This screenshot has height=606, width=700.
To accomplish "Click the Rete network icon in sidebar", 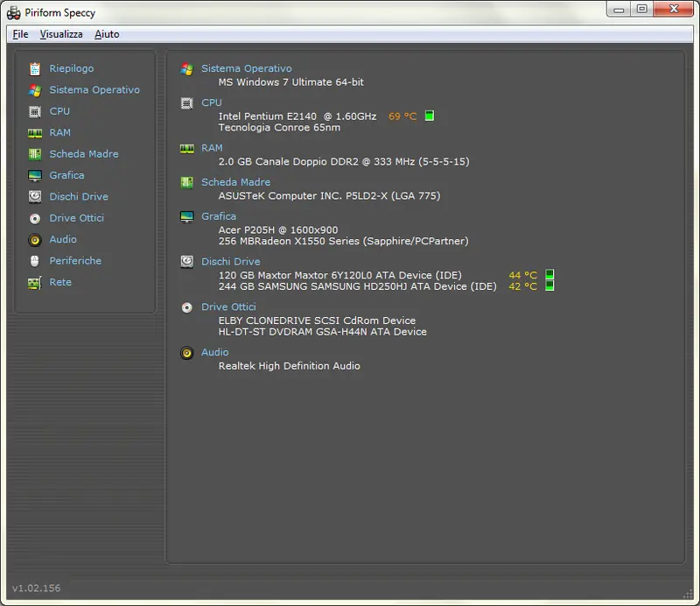I will pos(35,283).
